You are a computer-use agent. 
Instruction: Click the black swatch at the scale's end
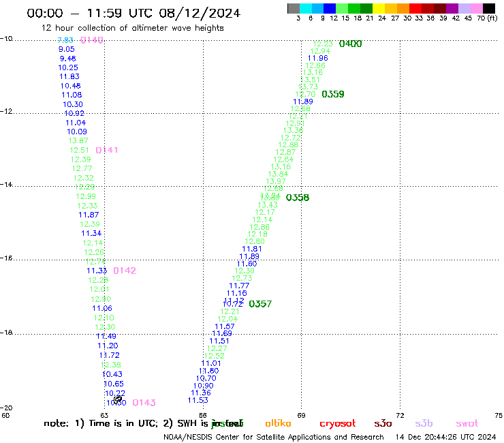click(488, 8)
